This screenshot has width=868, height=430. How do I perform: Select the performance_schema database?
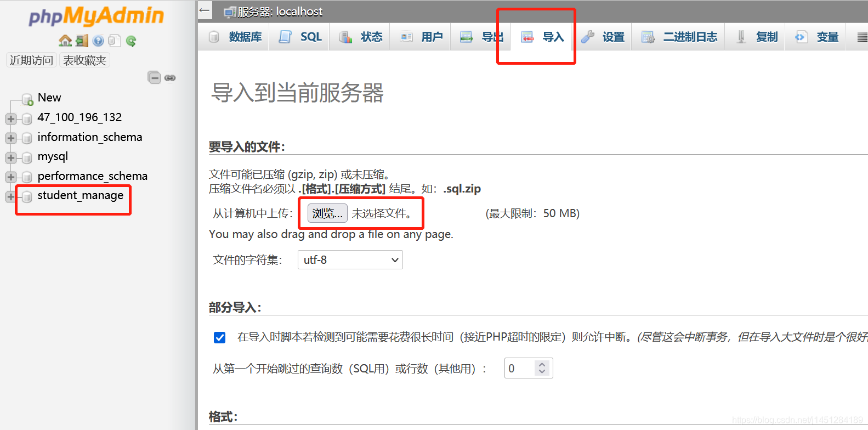(x=93, y=176)
